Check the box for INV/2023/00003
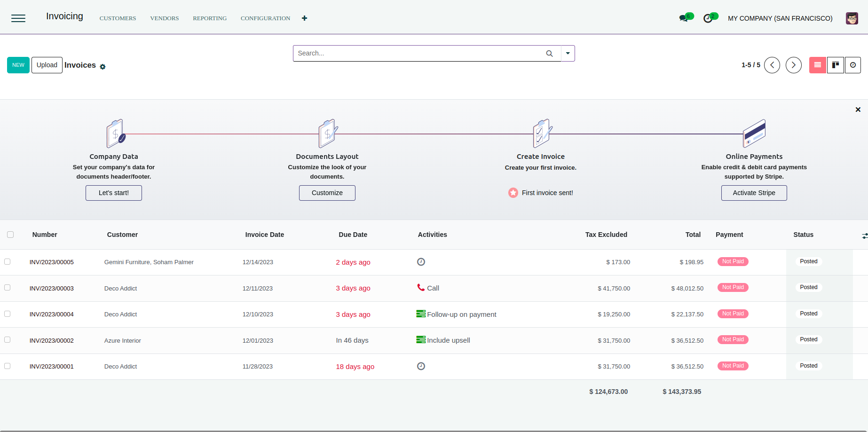The width and height of the screenshot is (868, 432). pos(8,288)
